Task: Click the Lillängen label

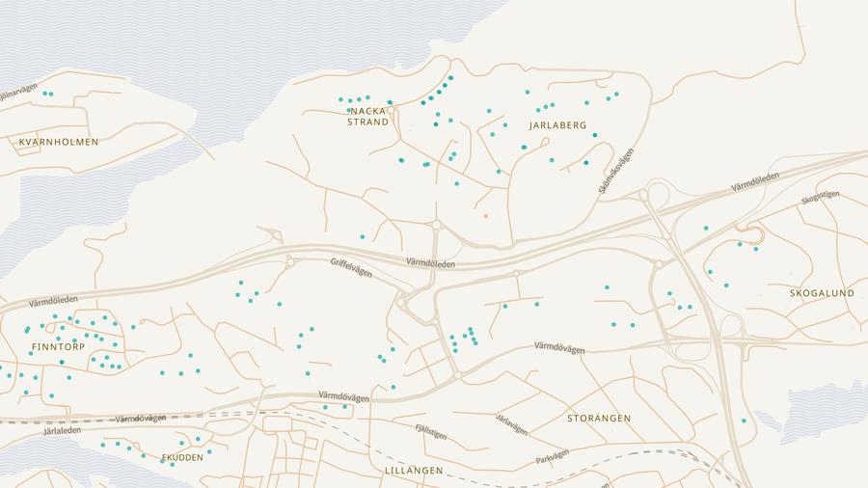Action: click(414, 471)
